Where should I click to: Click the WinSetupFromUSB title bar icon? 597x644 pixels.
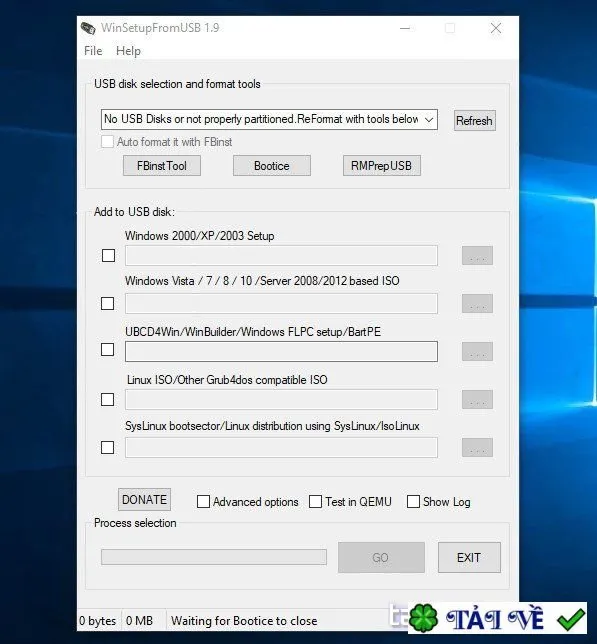tap(88, 28)
